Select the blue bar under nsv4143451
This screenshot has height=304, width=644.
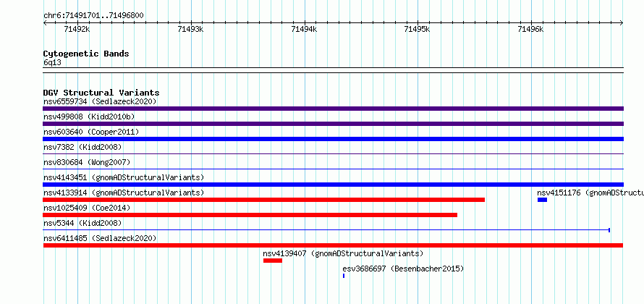pos(333,185)
